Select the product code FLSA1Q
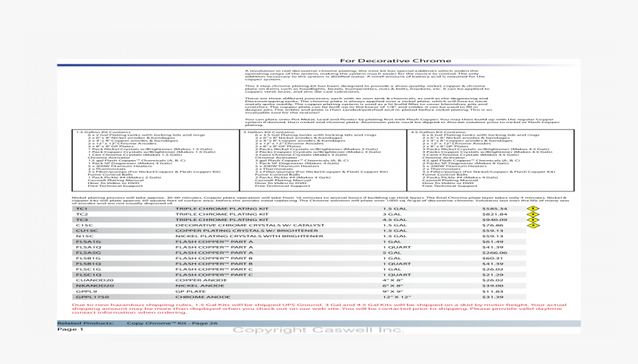638x364 pixels. coord(88,248)
